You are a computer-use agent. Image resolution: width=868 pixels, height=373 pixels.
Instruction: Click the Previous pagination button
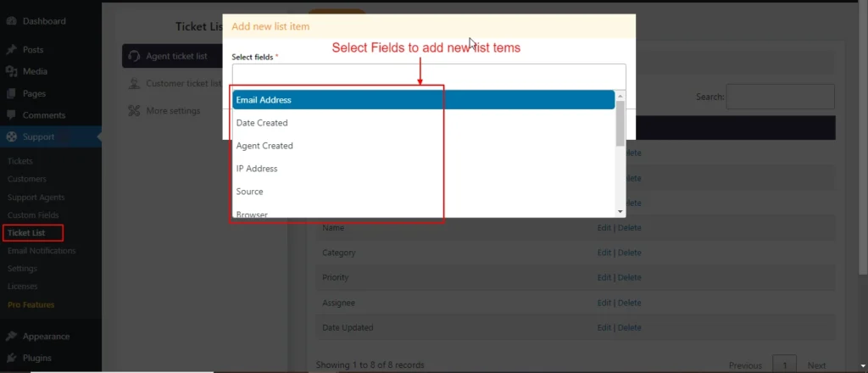745,365
